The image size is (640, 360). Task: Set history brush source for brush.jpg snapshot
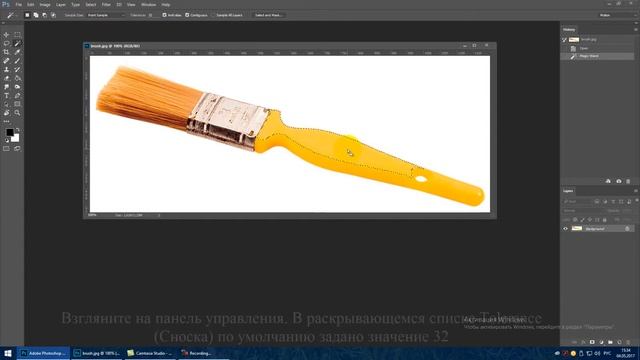point(564,40)
